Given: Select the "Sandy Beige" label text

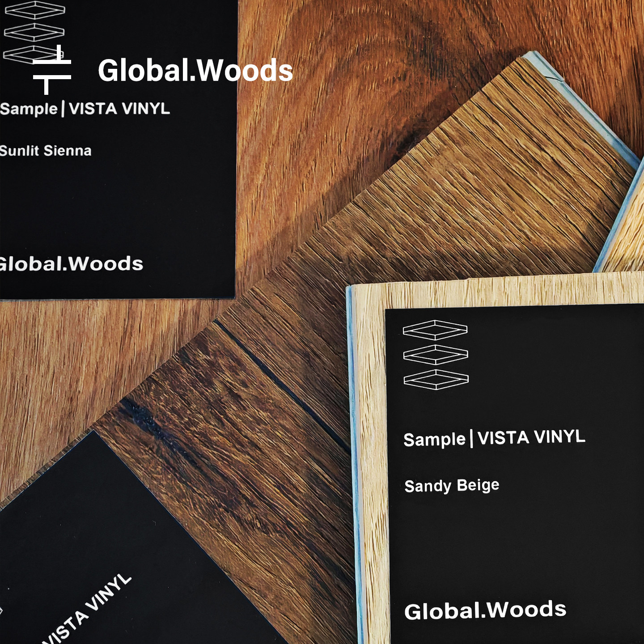Looking at the screenshot, I should 452,486.
